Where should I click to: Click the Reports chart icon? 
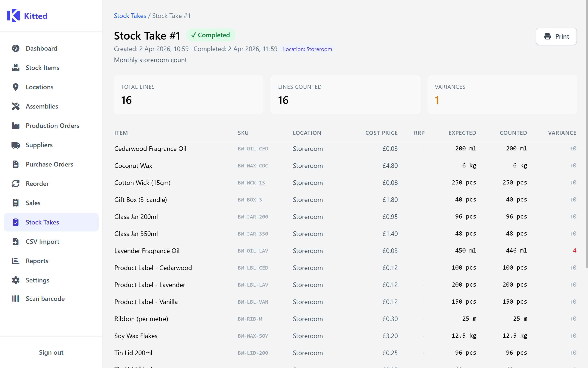16,261
